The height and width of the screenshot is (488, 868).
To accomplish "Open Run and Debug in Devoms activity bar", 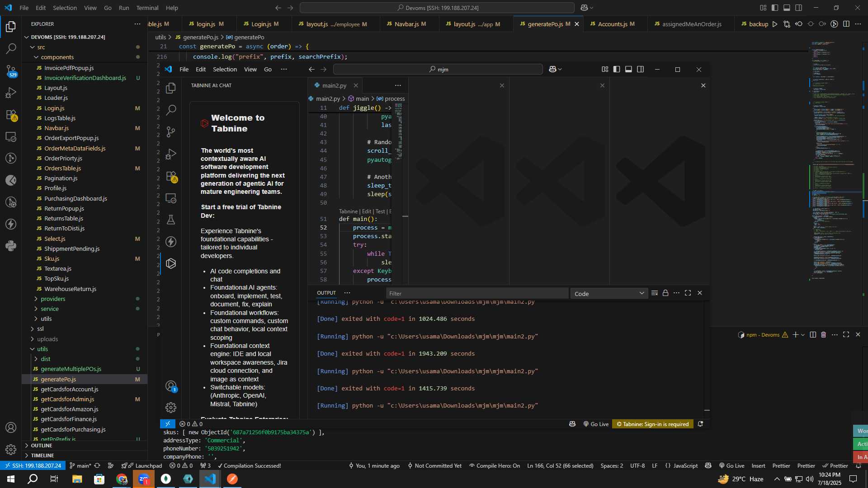I will click(x=11, y=93).
